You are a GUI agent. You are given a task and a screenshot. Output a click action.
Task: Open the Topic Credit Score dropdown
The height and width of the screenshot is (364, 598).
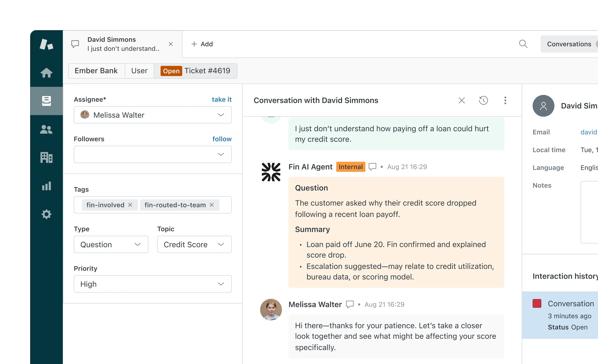tap(220, 244)
